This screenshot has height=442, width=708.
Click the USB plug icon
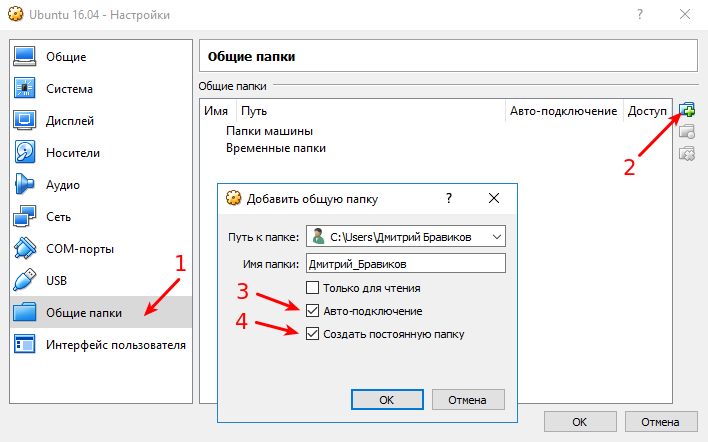click(24, 280)
